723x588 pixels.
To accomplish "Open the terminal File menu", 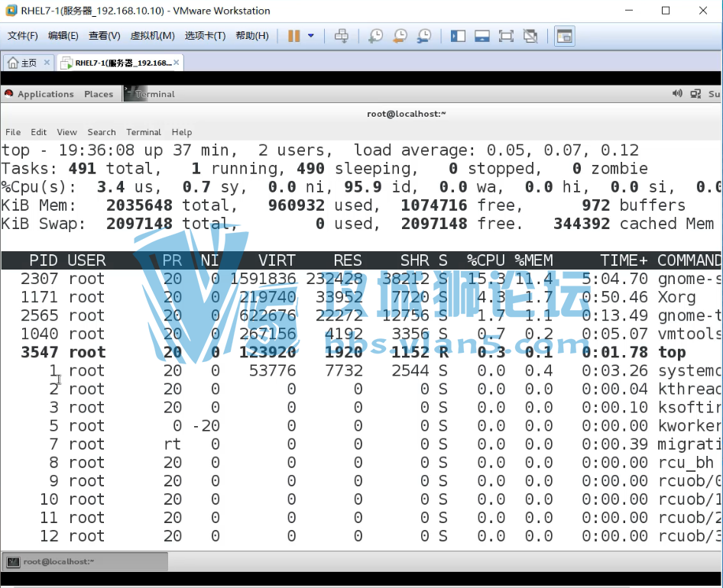I will click(x=13, y=132).
